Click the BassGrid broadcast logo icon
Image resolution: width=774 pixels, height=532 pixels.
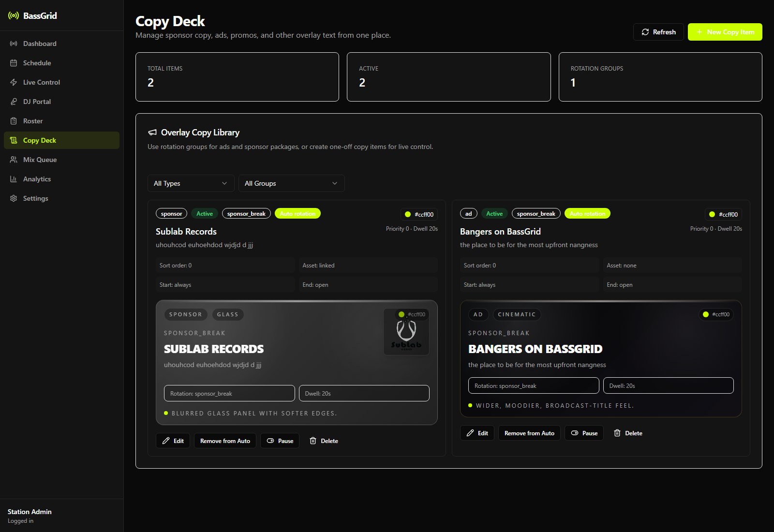pyautogui.click(x=14, y=15)
